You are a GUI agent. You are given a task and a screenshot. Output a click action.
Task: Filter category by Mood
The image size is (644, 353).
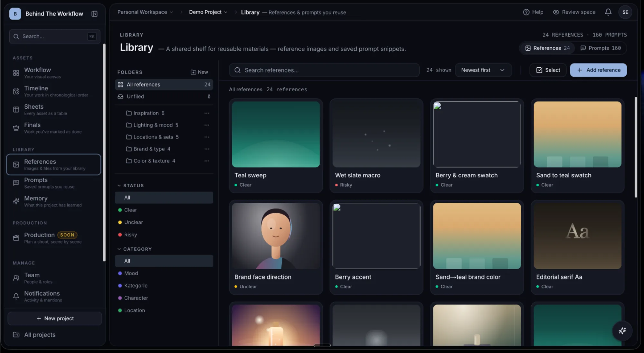pos(164,273)
